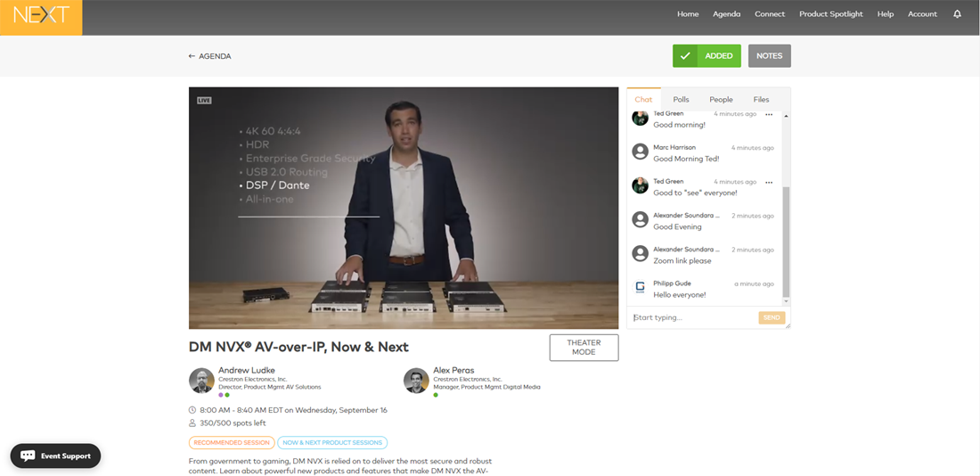
Task: Click Alex Peras's name
Action: pos(453,370)
